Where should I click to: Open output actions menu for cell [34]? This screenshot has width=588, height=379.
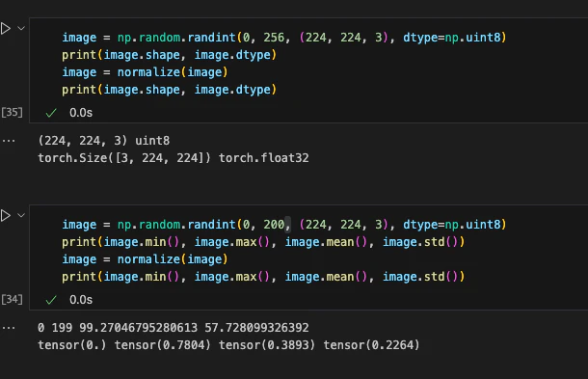tap(9, 328)
